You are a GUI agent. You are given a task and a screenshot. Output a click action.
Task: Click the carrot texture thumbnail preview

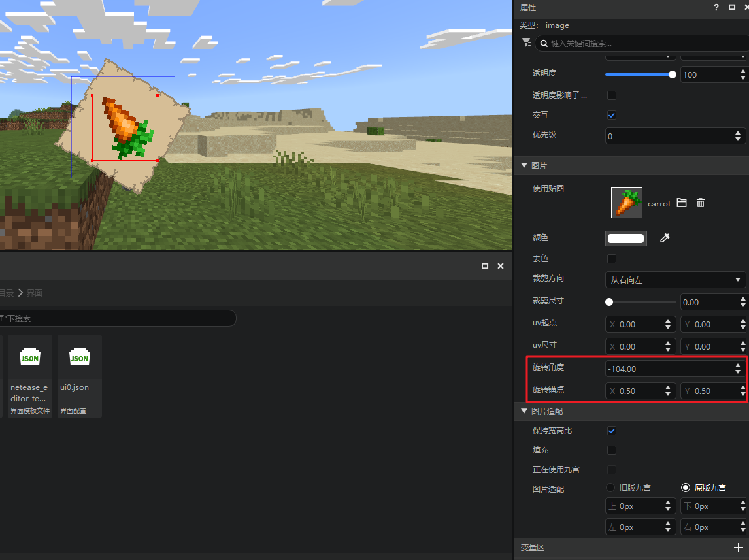tap(627, 203)
